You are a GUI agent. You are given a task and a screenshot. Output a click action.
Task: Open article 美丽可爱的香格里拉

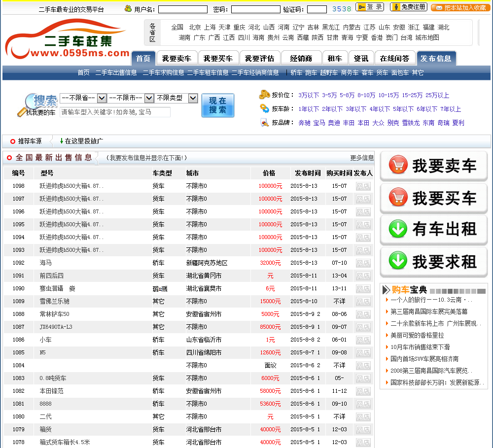[x=417, y=336]
